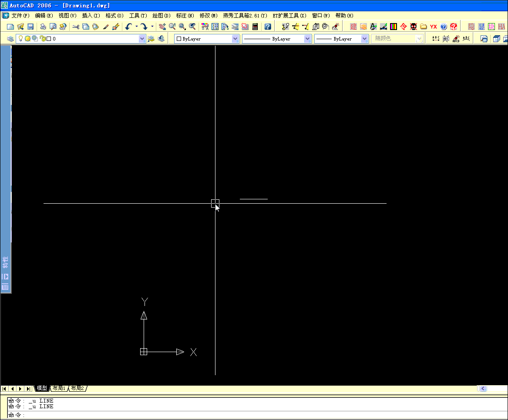Click the Markup Set Manager icon
Viewport: 508px width, 420px height.
(245, 27)
